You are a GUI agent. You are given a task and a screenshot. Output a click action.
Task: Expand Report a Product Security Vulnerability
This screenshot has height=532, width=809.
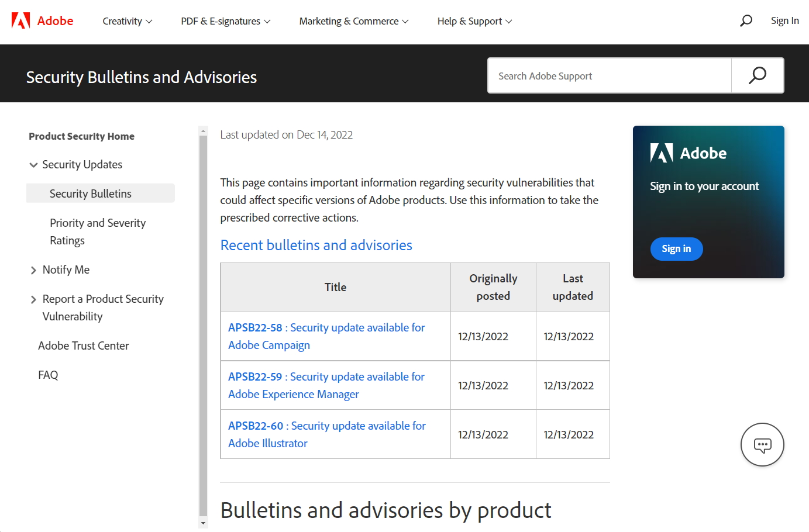point(33,299)
